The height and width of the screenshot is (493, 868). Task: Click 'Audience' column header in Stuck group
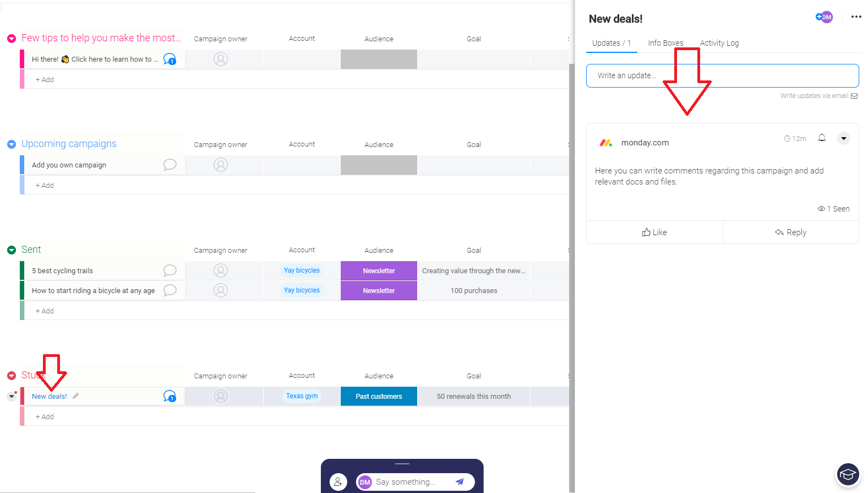(379, 376)
